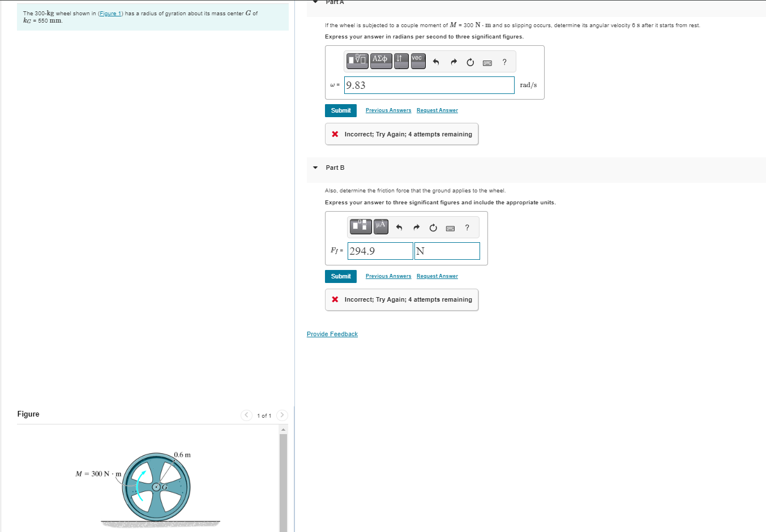The height and width of the screenshot is (532, 766).
Task: Click angular velocity input containing 9.83
Action: (x=429, y=85)
